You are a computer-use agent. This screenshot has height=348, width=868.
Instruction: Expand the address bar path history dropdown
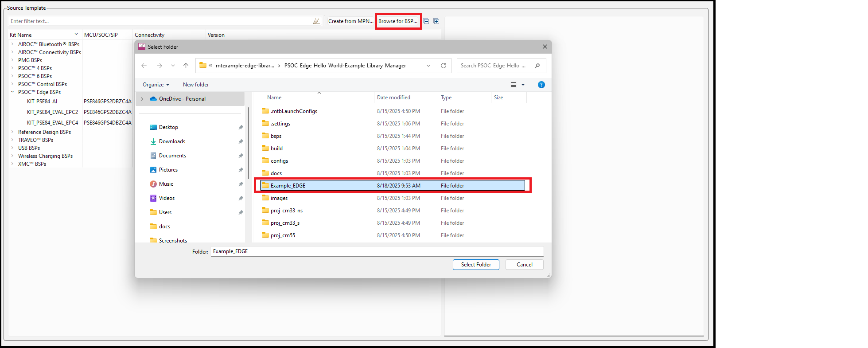tap(428, 66)
